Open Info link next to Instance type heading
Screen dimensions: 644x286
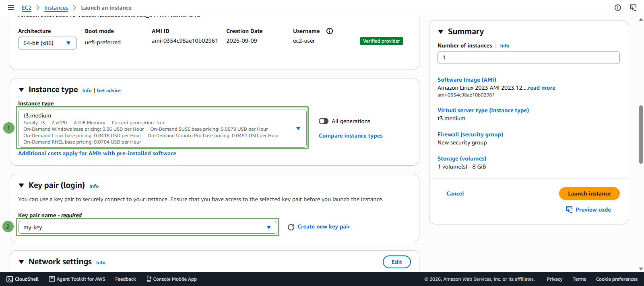[87, 91]
